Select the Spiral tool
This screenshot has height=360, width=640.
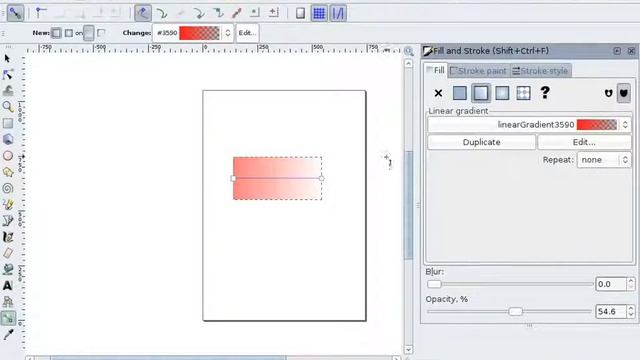click(8, 188)
